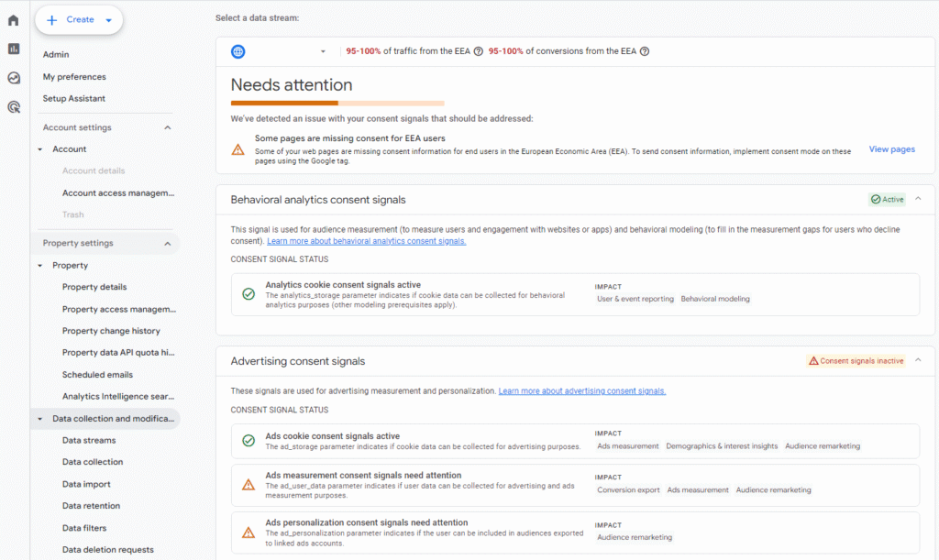This screenshot has height=560, width=939.
Task: Click the green check on Analytics cookie consent signals
Action: (x=248, y=295)
